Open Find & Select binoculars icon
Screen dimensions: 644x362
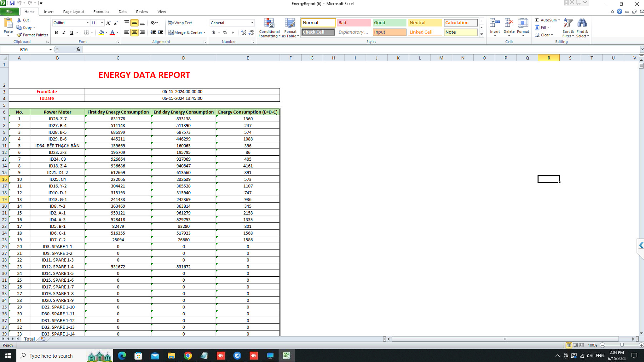582,28
